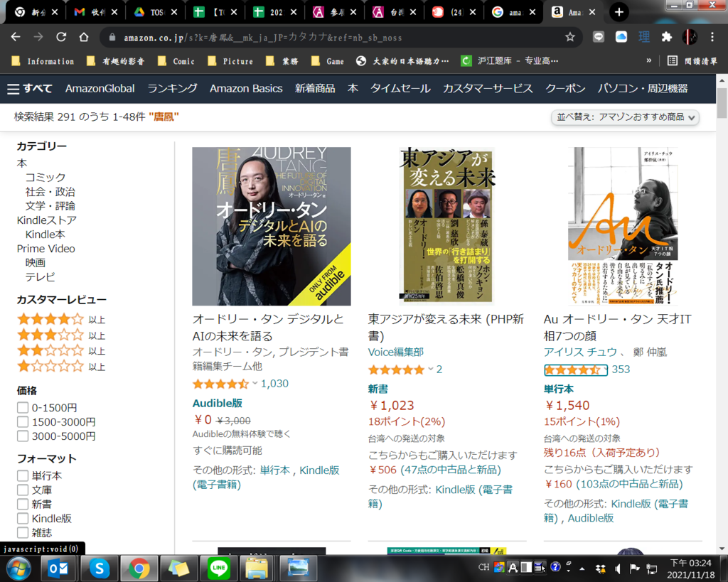The width and height of the screenshot is (728, 582).
Task: Open the Voice編集部 author link
Action: (x=395, y=352)
